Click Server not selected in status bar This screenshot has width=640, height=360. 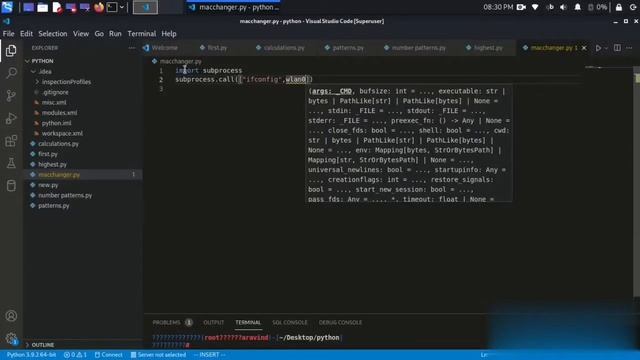pos(158,355)
